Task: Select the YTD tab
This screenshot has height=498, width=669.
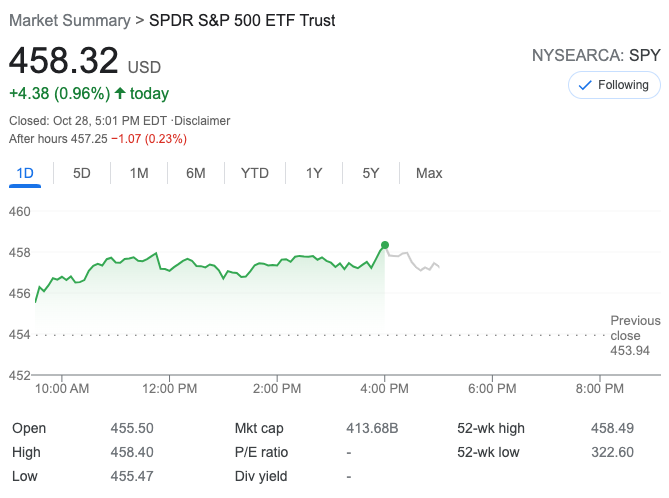Action: 255,173
